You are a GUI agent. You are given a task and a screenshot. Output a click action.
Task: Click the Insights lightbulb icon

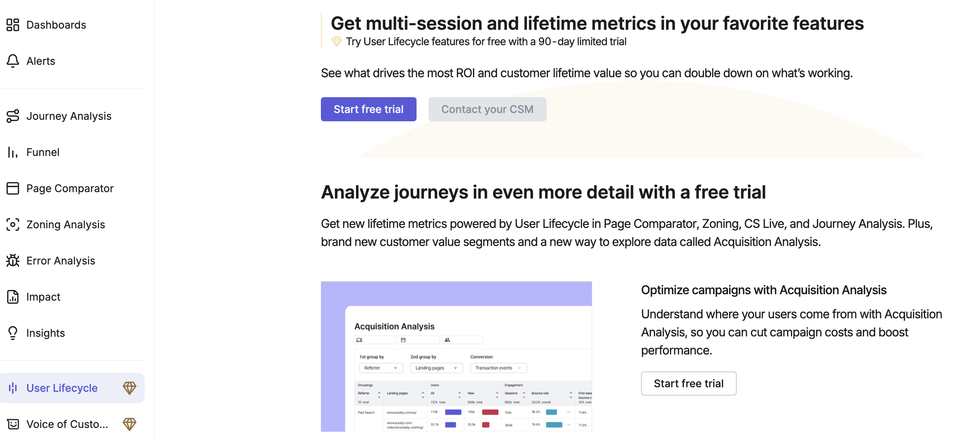[x=13, y=333]
